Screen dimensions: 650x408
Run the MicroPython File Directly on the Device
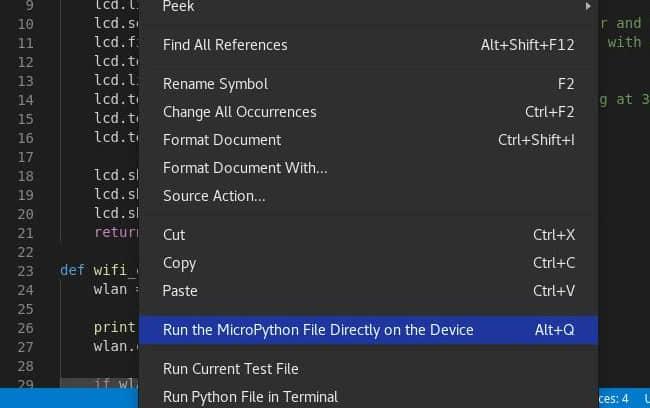point(318,330)
